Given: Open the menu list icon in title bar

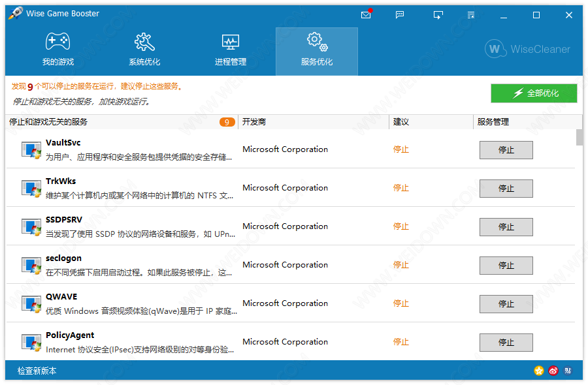Looking at the screenshot, I should click(x=471, y=15).
